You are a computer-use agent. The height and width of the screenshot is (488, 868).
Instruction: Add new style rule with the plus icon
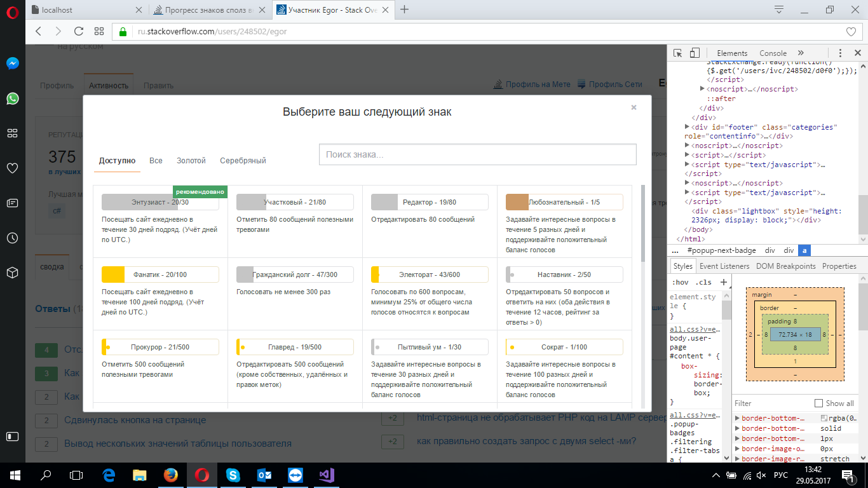click(x=723, y=282)
